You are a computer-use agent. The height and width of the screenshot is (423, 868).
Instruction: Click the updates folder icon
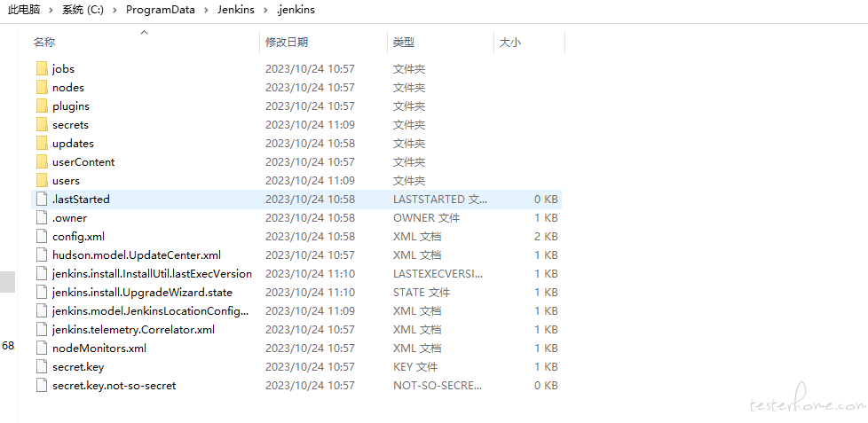tap(42, 143)
